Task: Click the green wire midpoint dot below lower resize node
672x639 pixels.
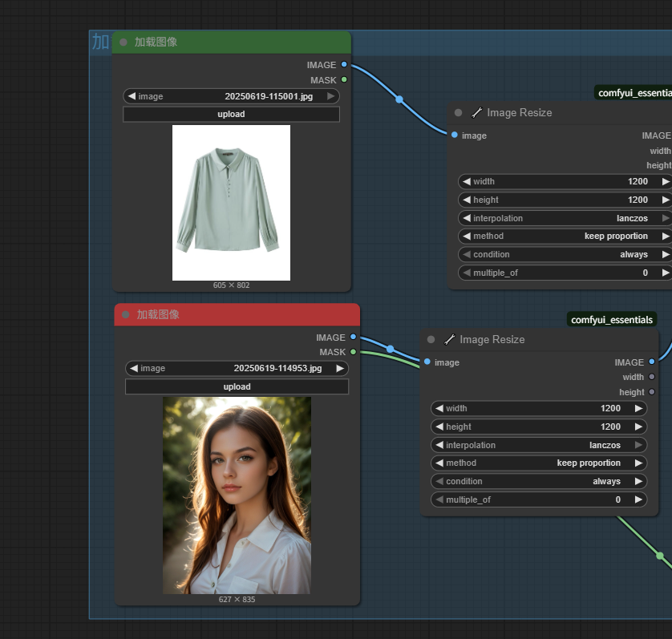Action: pyautogui.click(x=660, y=556)
